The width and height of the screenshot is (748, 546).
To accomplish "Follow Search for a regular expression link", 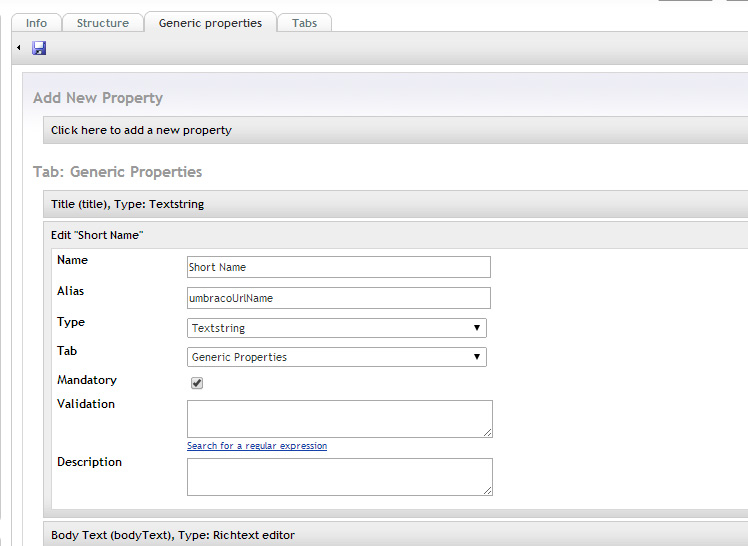I will pyautogui.click(x=257, y=446).
